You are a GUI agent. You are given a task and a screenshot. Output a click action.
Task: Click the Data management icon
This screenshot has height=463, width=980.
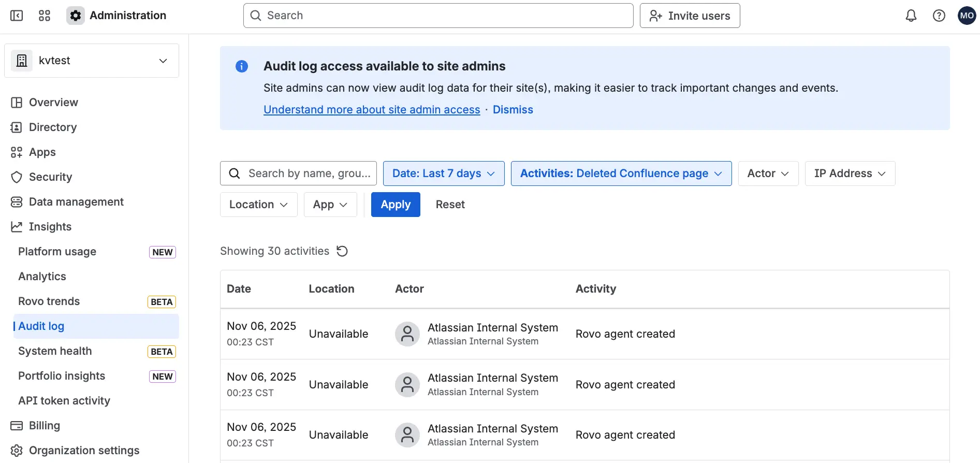coord(17,202)
